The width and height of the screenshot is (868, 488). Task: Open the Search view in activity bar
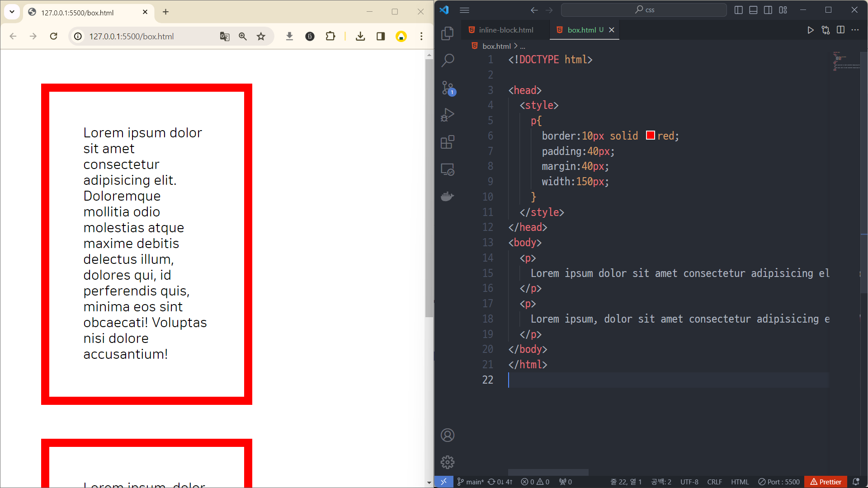[x=447, y=60]
